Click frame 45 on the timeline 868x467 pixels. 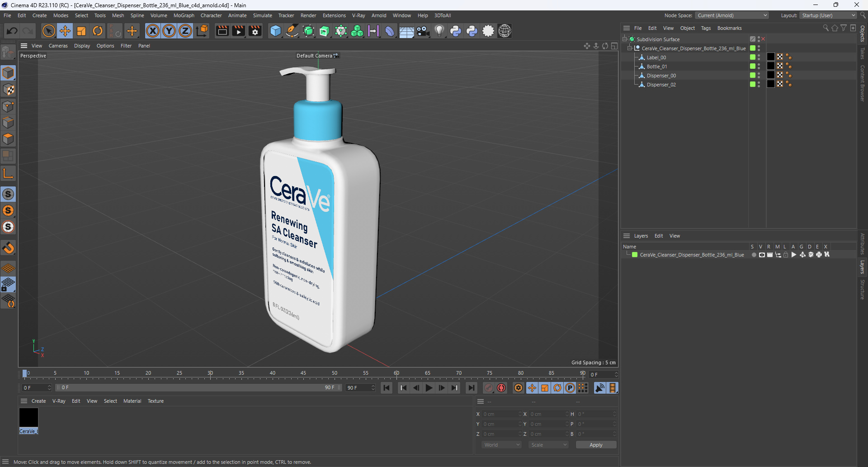pos(303,374)
